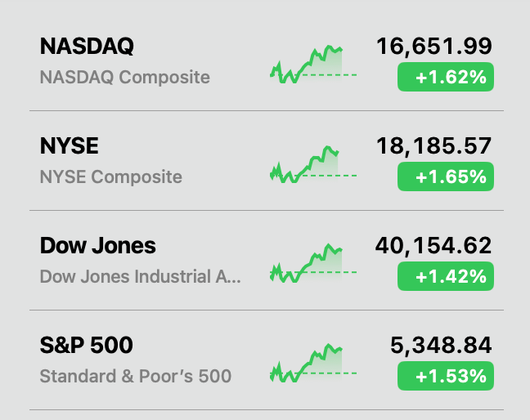Toggle the NYSE +1.65% change badge
The width and height of the screenshot is (530, 420).
pos(445,177)
